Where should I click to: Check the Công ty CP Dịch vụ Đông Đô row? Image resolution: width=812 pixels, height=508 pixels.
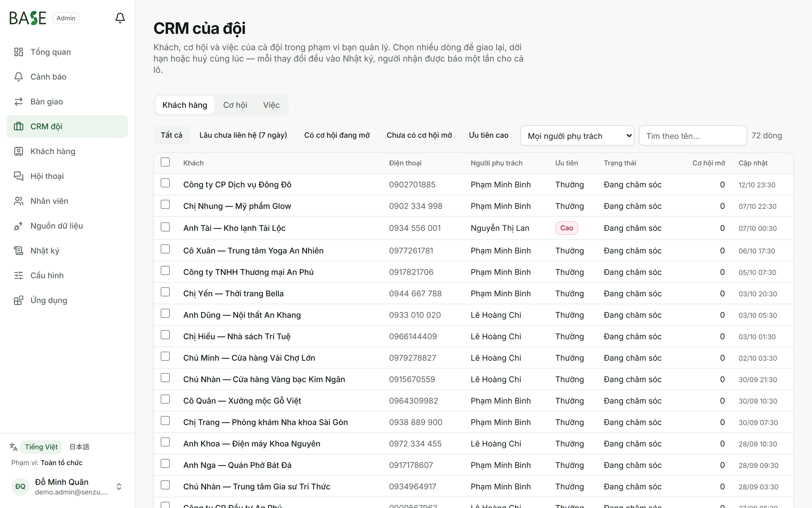[x=165, y=183]
